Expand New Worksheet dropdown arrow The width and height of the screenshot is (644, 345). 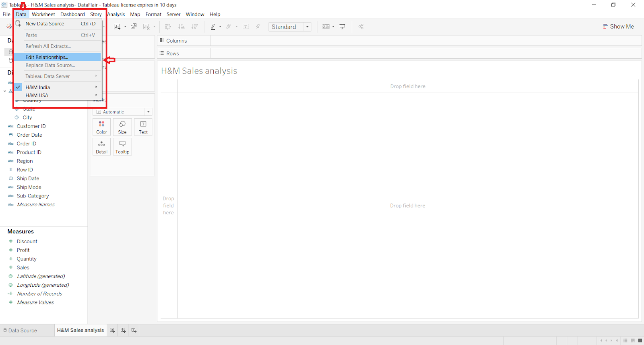[x=125, y=27]
